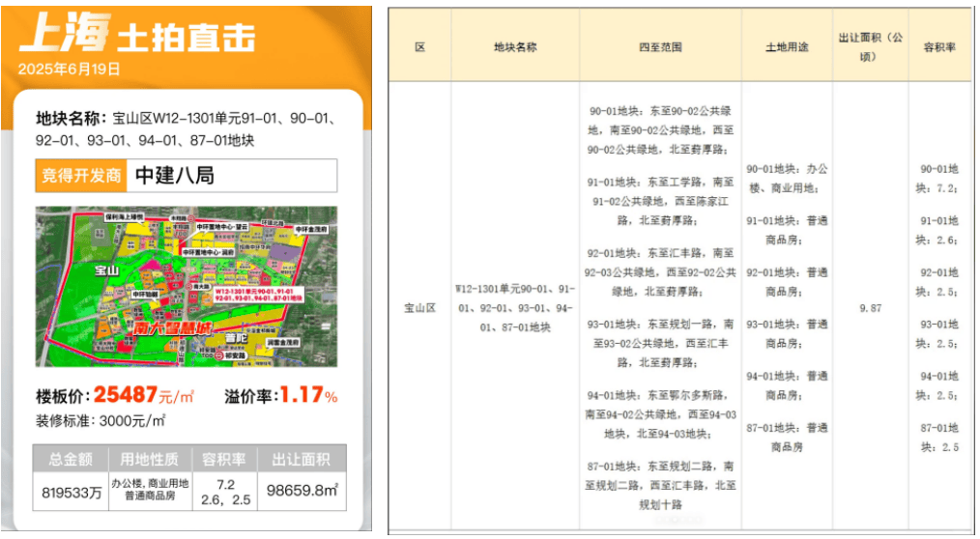Click the 四至范围 column header
This screenshot has width=980, height=539.
[660, 46]
